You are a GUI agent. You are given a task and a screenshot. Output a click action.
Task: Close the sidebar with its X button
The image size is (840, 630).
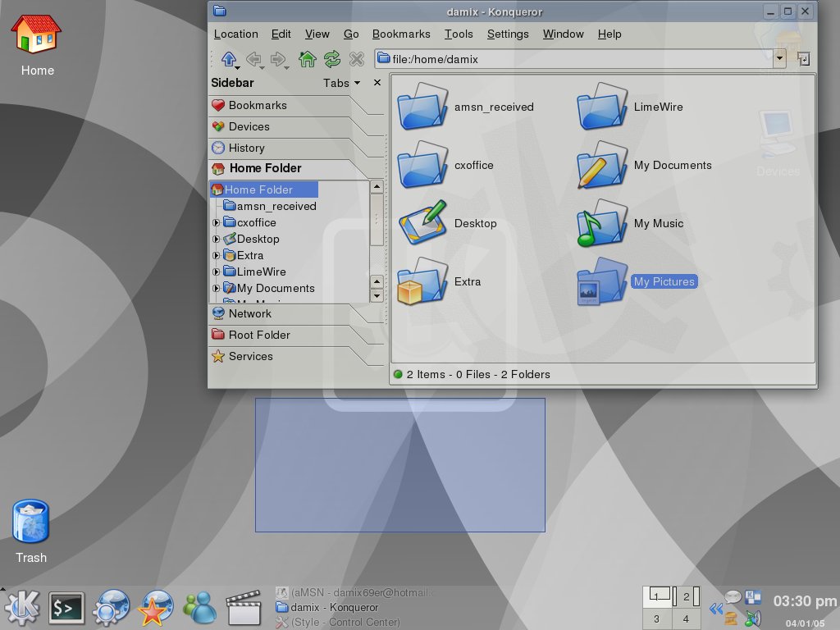[x=377, y=83]
